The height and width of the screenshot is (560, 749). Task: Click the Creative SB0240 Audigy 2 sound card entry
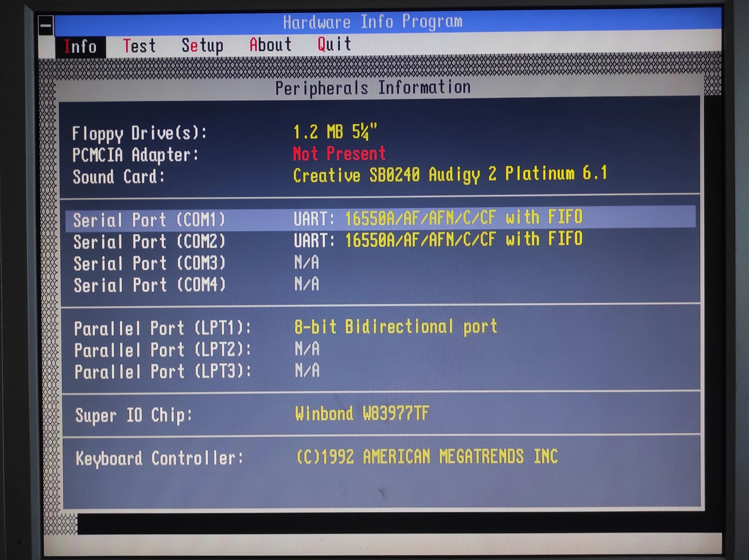tap(450, 174)
